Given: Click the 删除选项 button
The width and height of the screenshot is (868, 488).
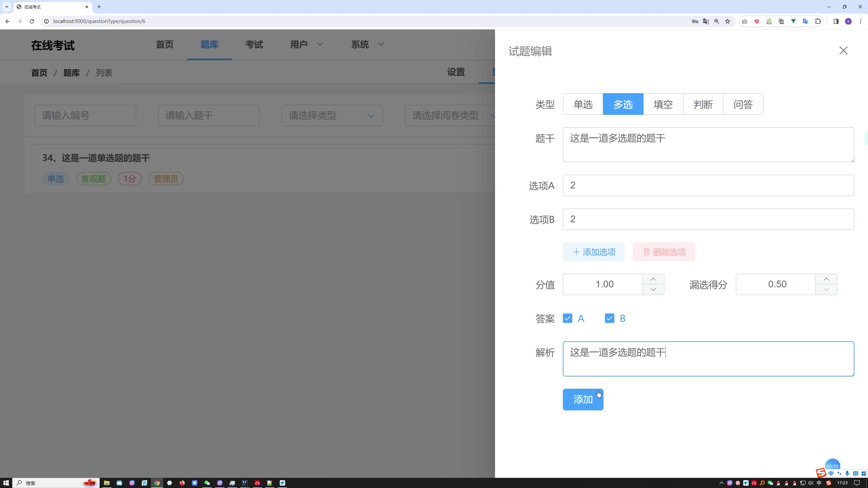Looking at the screenshot, I should point(664,252).
